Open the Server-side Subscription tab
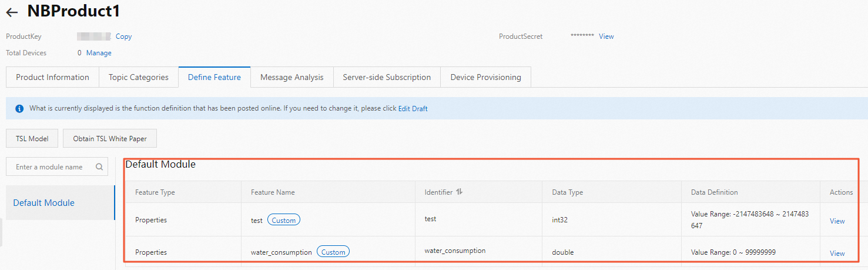868x270 pixels. tap(387, 77)
